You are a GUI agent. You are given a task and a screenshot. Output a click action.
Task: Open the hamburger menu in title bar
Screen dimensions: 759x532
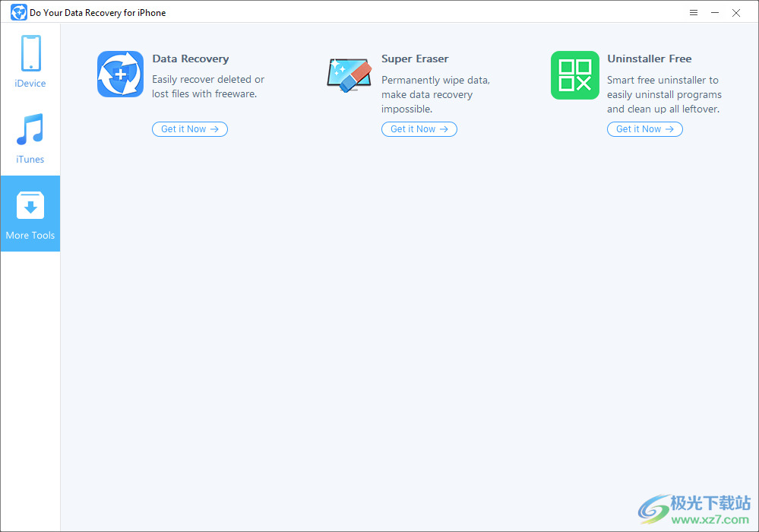click(694, 13)
